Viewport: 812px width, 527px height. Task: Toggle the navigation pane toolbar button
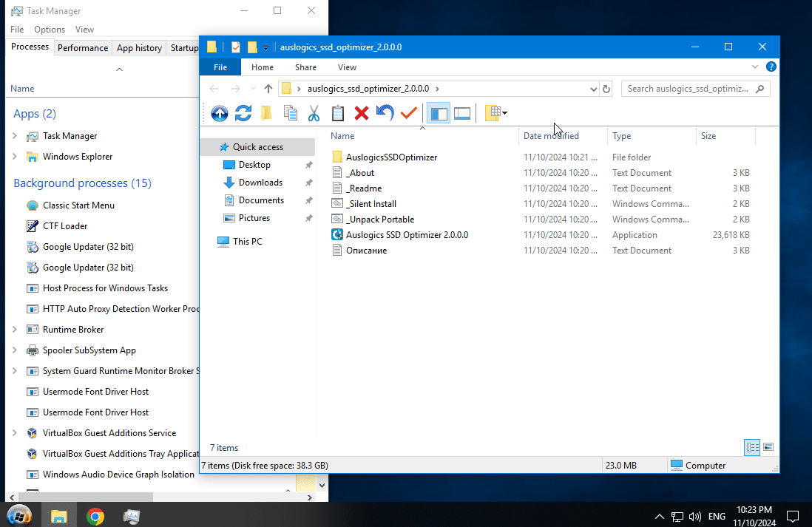(439, 113)
